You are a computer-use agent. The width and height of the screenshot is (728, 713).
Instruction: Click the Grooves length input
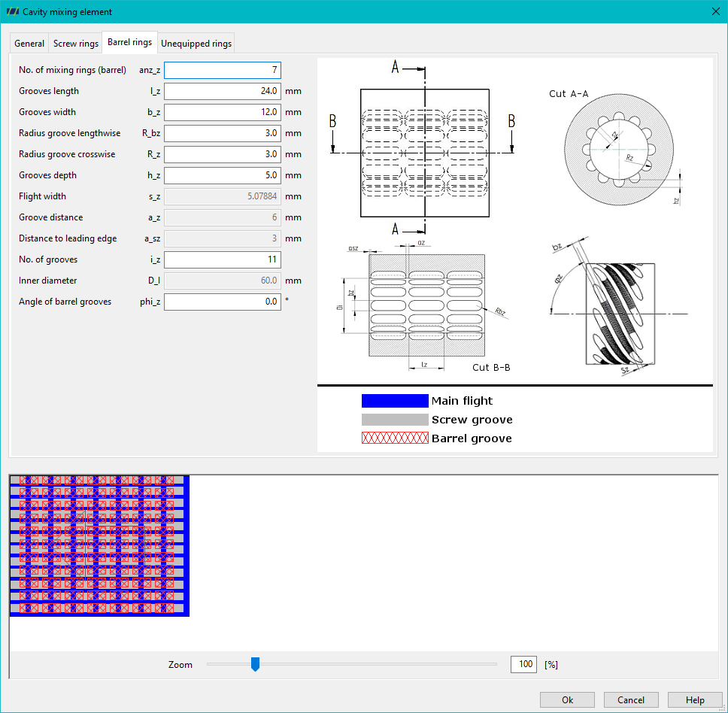pos(223,91)
